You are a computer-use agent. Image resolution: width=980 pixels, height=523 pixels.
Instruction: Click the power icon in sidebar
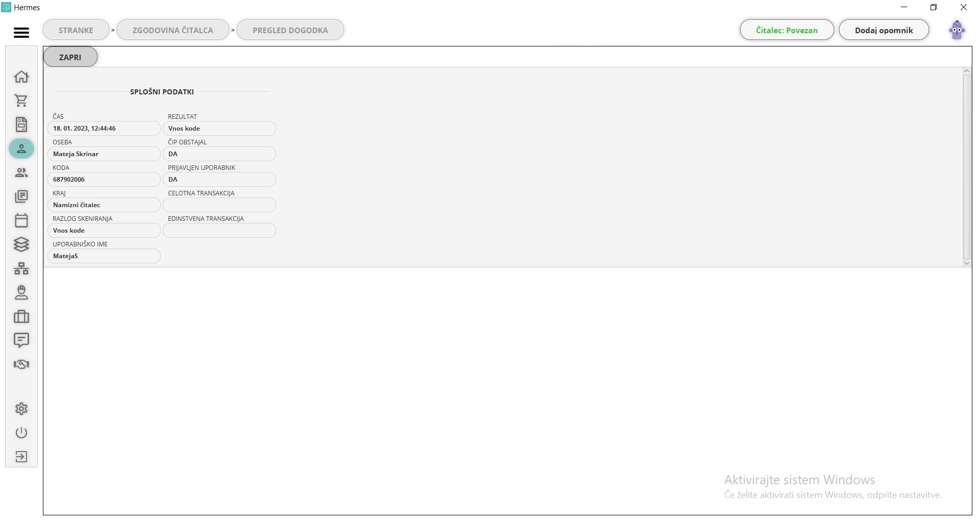(21, 433)
